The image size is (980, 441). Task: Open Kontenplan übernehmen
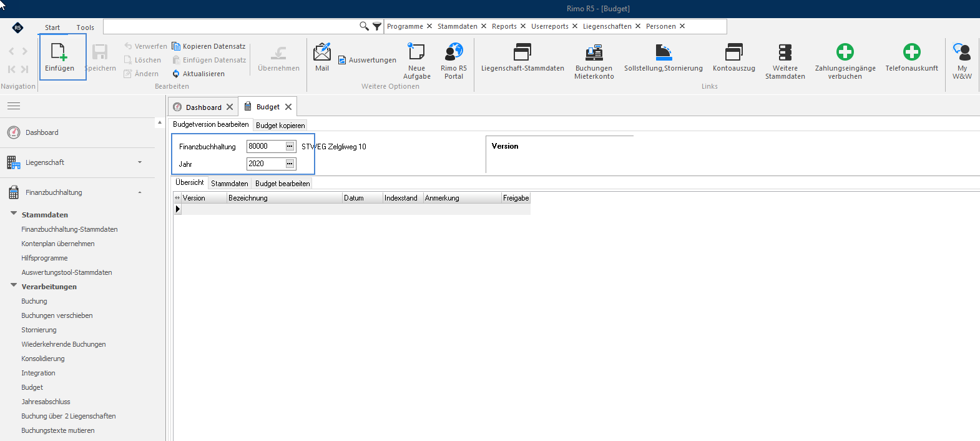click(x=58, y=244)
